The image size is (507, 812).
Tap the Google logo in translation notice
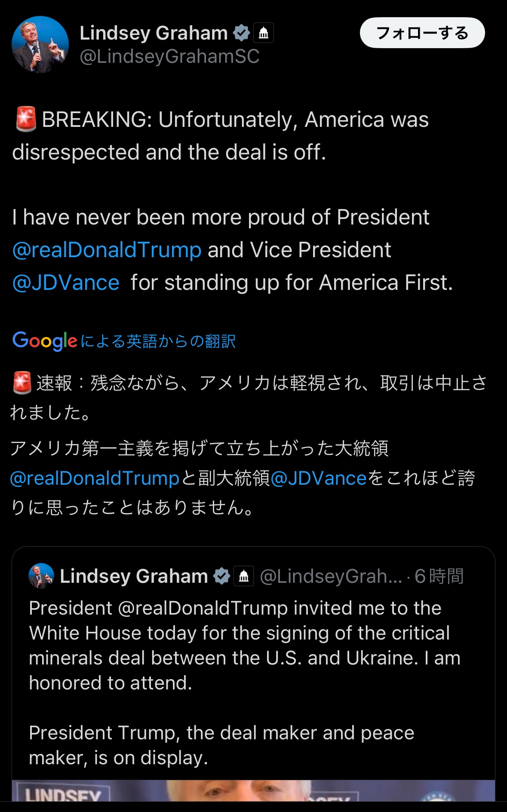[45, 341]
